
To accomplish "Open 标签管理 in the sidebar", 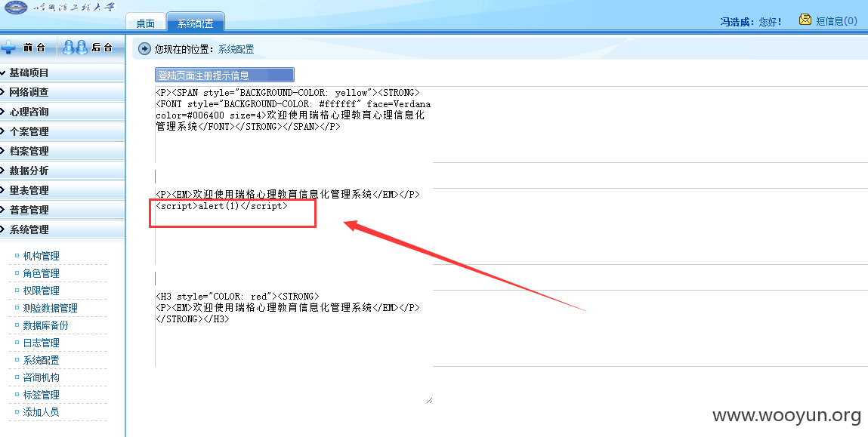I will (x=41, y=395).
